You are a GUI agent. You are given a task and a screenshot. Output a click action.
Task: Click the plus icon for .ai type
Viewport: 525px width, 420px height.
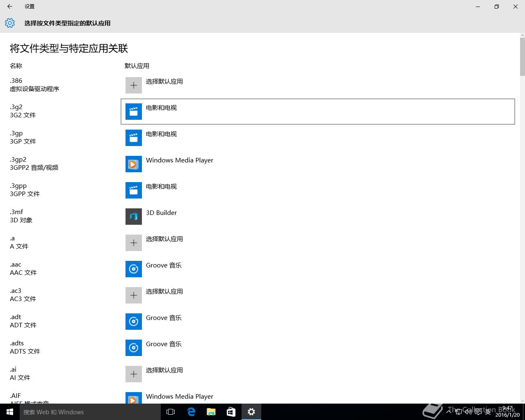point(134,374)
